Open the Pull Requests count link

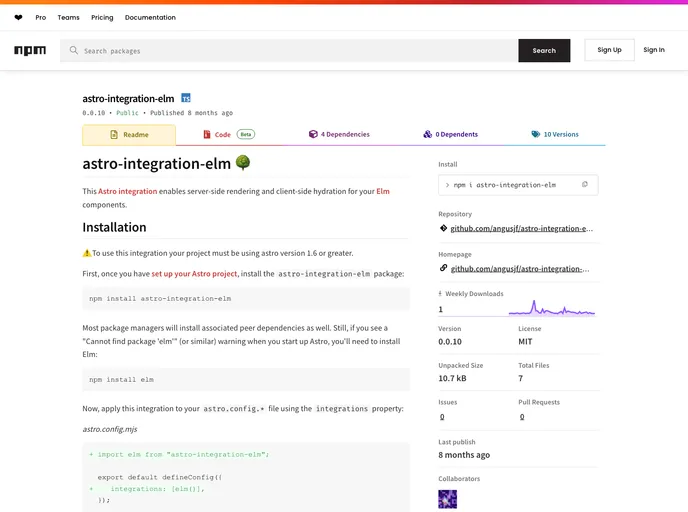click(522, 417)
